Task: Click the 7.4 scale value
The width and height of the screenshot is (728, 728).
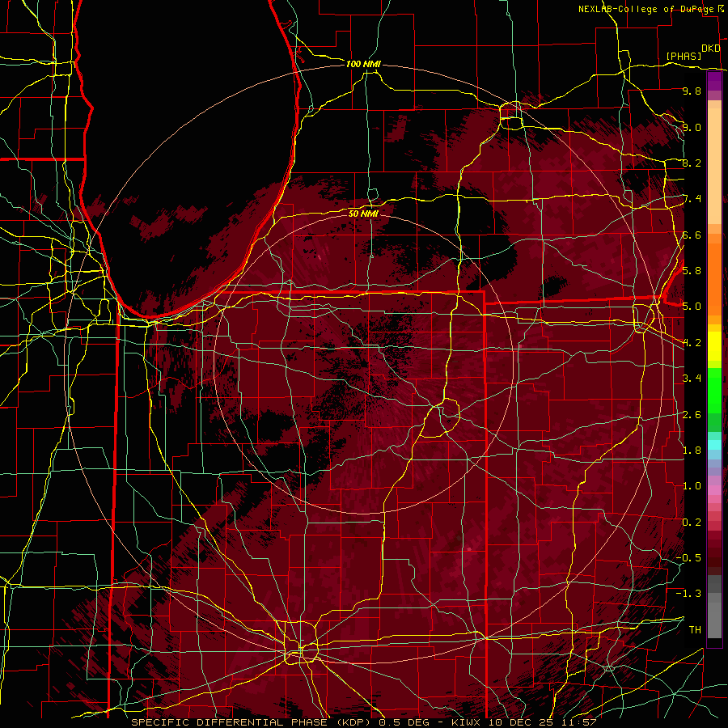Action: click(x=692, y=199)
